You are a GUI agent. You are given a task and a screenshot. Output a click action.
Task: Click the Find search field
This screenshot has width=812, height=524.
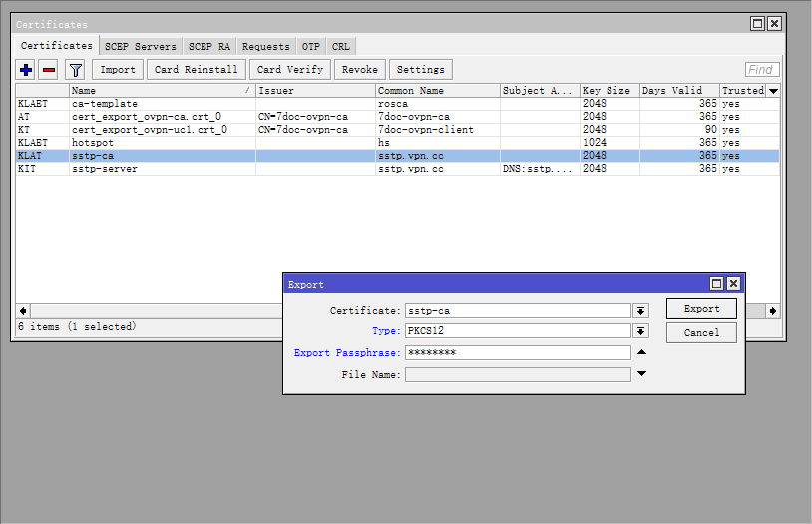pos(762,70)
